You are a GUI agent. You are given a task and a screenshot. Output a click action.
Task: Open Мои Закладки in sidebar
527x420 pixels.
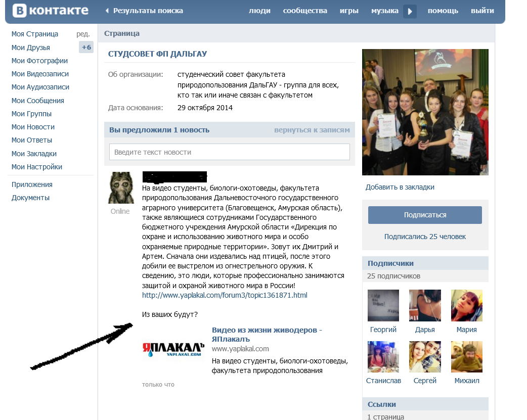click(34, 154)
